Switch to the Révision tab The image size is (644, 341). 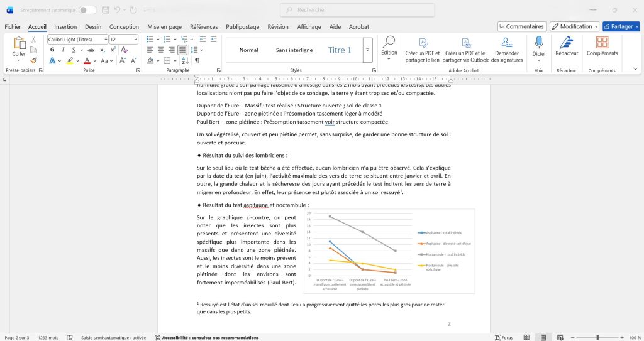[277, 27]
